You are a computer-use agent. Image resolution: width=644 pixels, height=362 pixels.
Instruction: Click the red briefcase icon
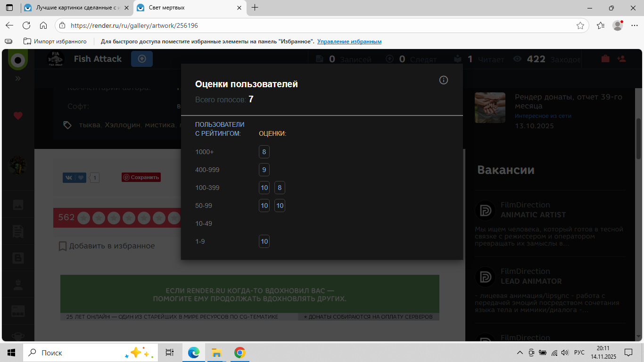pyautogui.click(x=605, y=59)
